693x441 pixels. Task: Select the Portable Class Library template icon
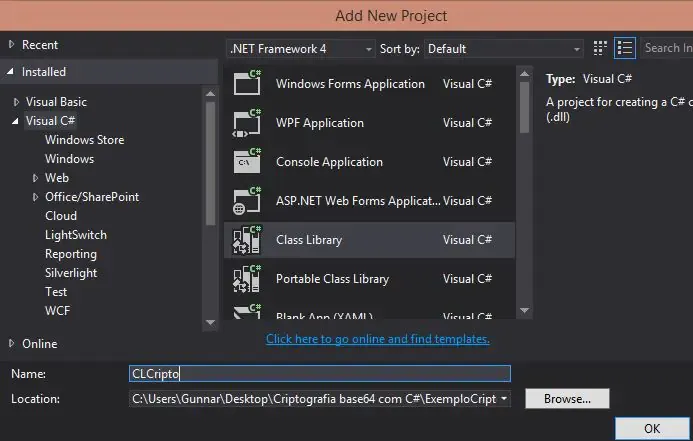(x=247, y=278)
